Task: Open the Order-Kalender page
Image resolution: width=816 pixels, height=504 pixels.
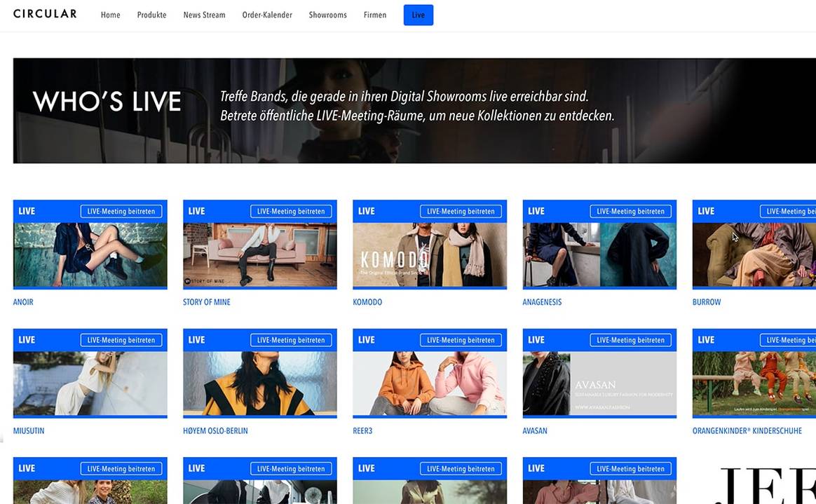Action: pyautogui.click(x=267, y=14)
